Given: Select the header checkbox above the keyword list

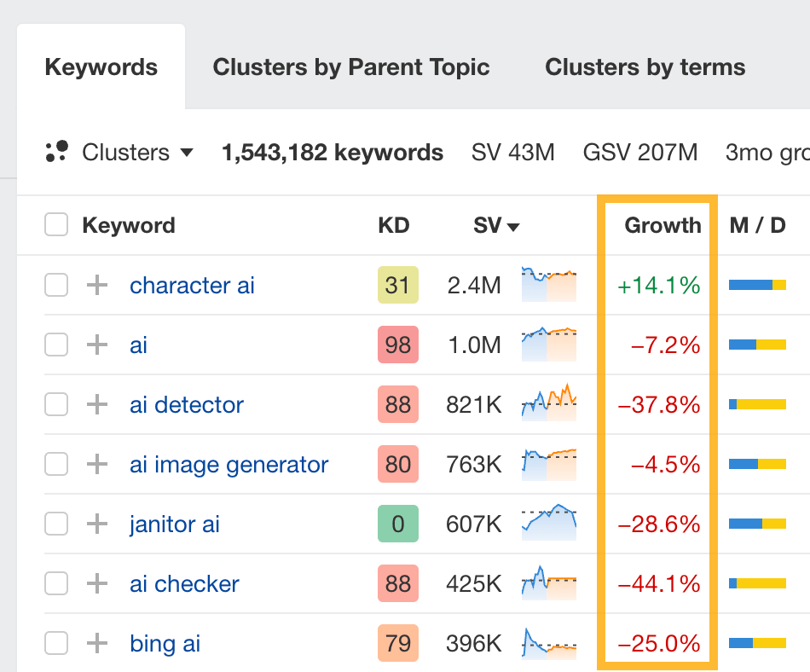Looking at the screenshot, I should click(x=55, y=225).
